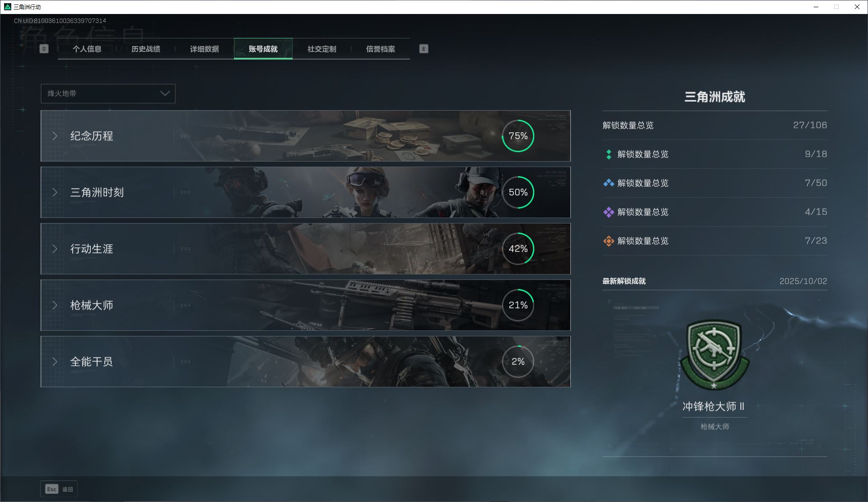Switch to the 历史战绩 tab
Viewport: 868px width, 502px height.
point(145,49)
